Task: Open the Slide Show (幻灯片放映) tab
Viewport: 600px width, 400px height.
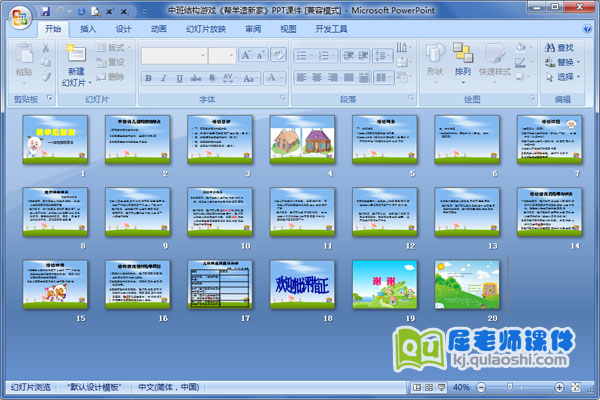Action: (x=207, y=29)
